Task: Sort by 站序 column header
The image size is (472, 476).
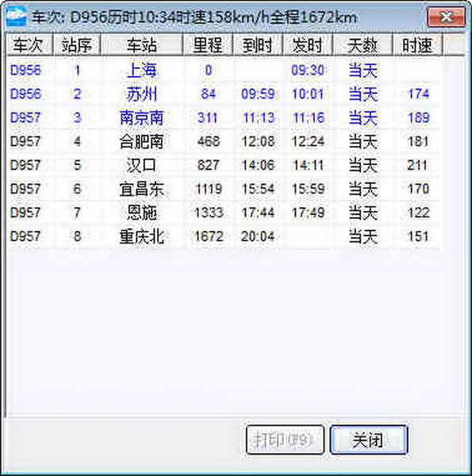Action: pos(76,45)
